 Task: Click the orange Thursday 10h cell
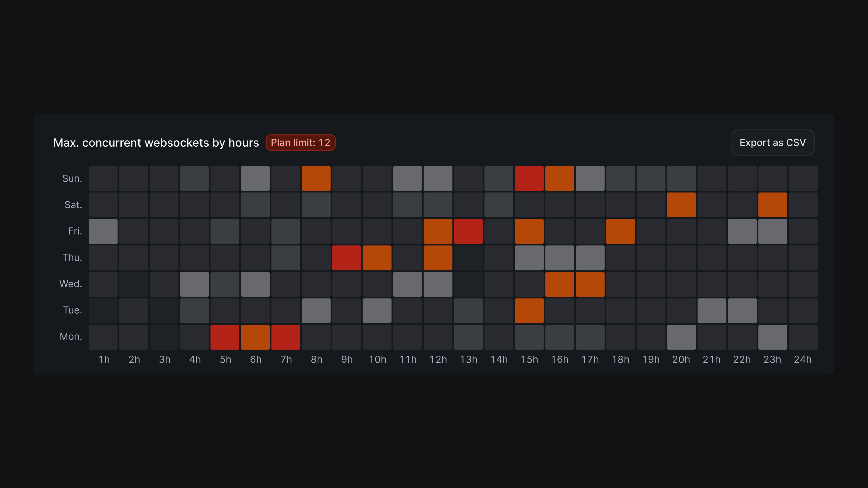click(x=377, y=258)
